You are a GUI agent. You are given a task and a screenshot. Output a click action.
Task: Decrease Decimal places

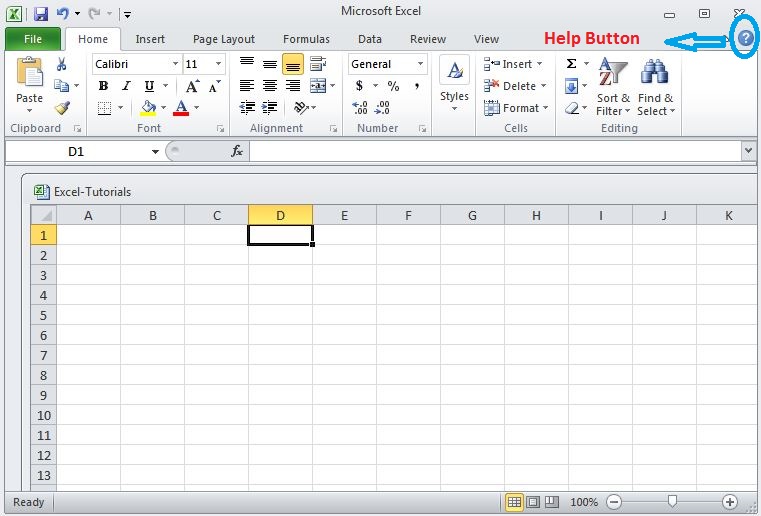click(382, 107)
